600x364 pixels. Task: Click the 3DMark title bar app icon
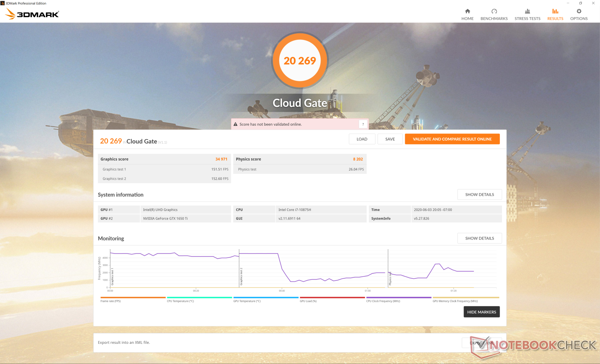(3, 3)
